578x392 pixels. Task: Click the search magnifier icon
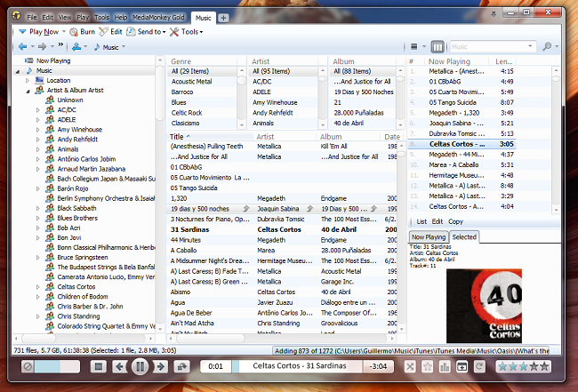tap(547, 46)
